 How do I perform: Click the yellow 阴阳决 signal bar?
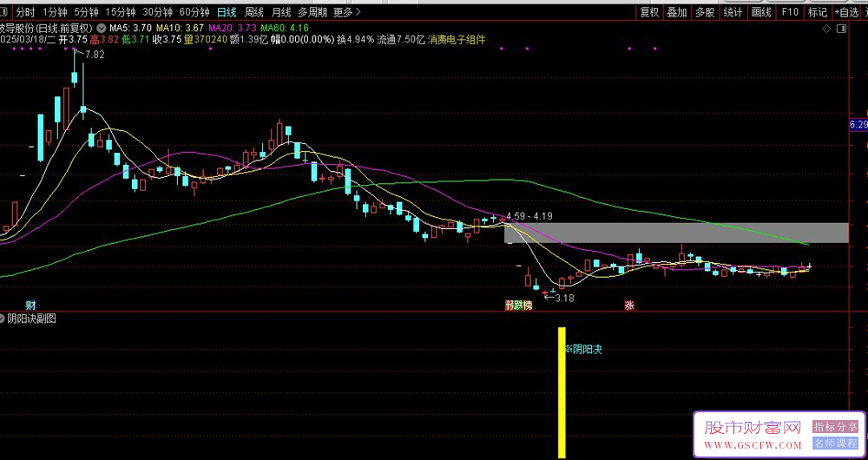pyautogui.click(x=562, y=392)
